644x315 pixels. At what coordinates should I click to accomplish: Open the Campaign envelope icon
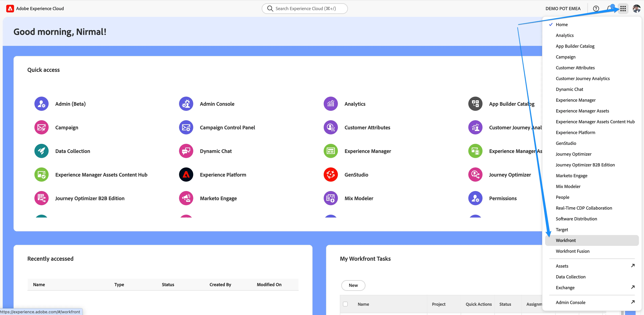click(41, 127)
